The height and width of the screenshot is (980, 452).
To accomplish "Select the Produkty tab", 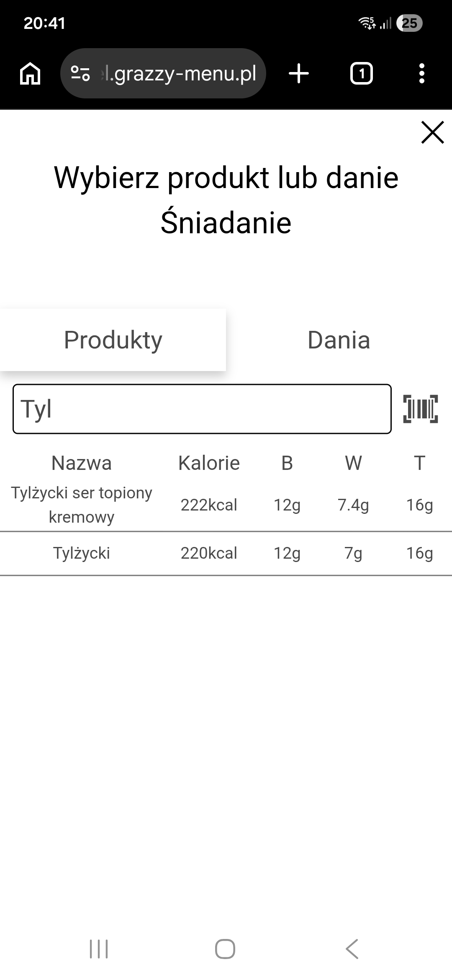I will [x=113, y=340].
